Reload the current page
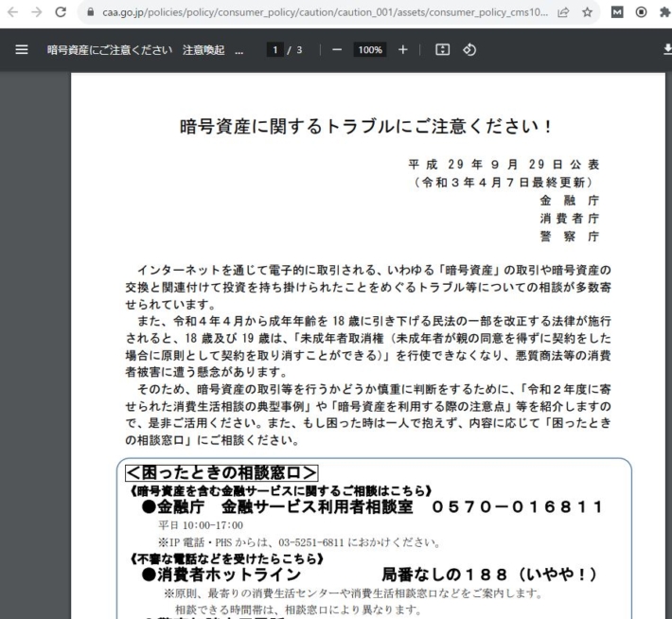Viewport: 672px width, 619px height. (x=61, y=12)
